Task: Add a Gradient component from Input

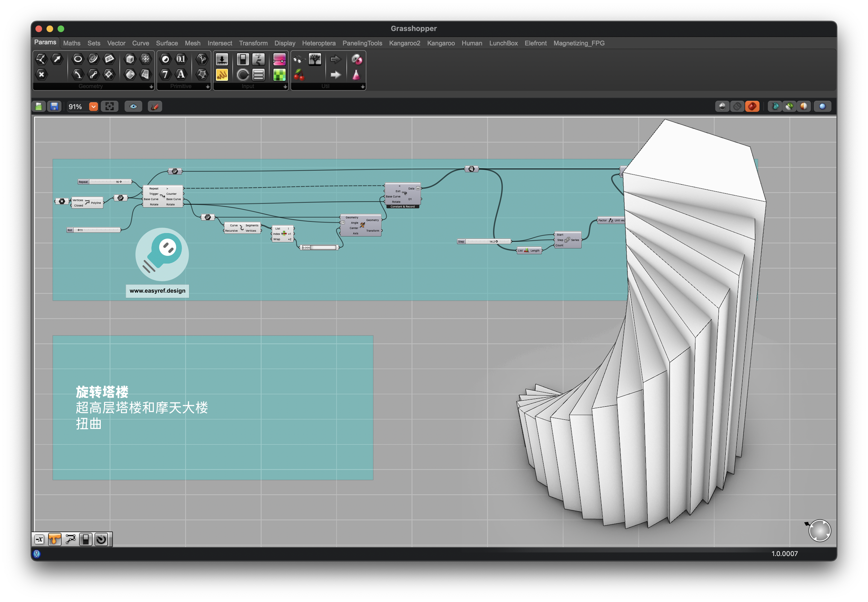Action: pos(279,59)
